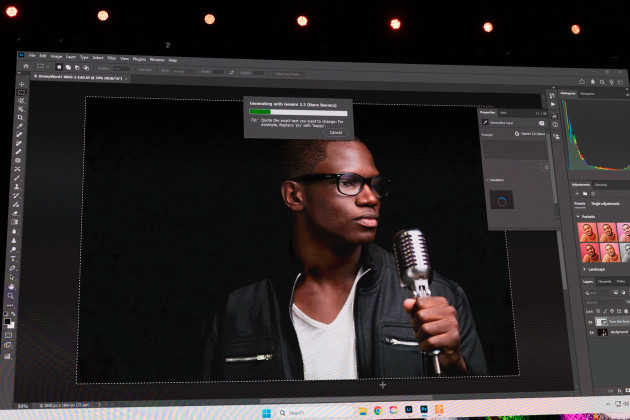Image resolution: width=630 pixels, height=420 pixels.
Task: Open the Style dropdown in options bar
Action: (183, 71)
